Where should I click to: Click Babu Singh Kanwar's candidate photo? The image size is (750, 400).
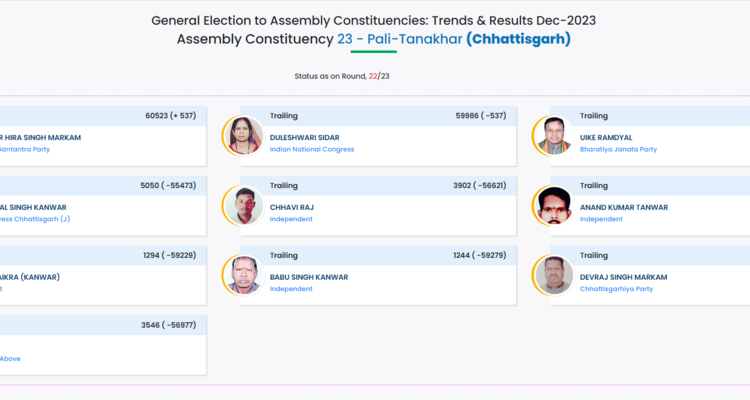pos(244,276)
